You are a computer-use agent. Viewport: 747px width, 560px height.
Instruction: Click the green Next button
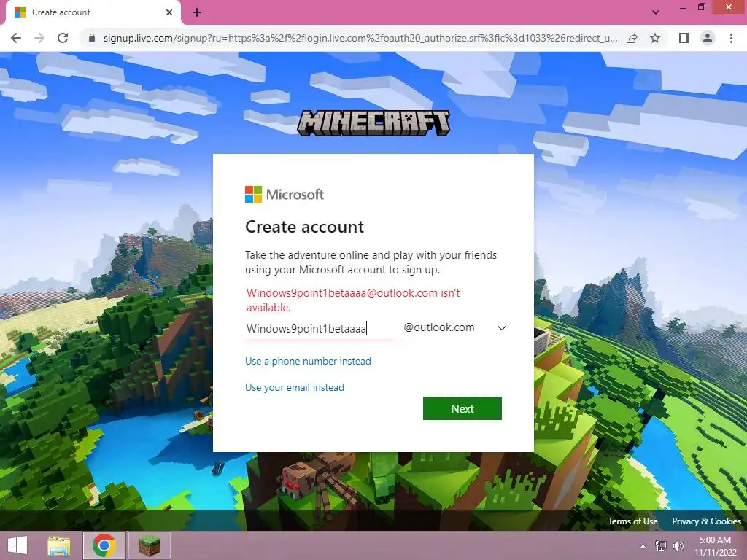coord(462,408)
